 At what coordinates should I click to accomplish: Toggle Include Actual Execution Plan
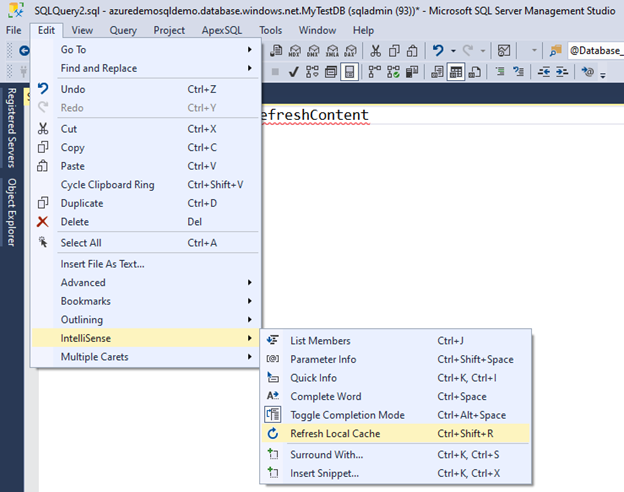coord(374,72)
